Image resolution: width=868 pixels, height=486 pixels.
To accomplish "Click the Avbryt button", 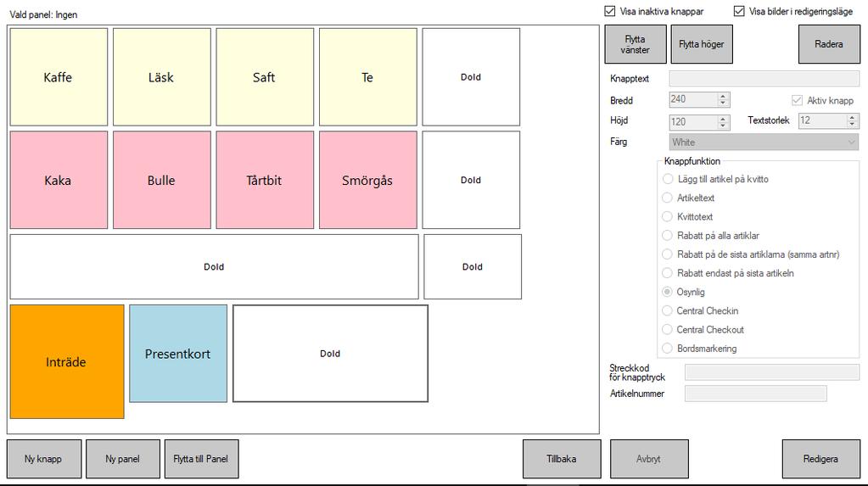I will 649,459.
